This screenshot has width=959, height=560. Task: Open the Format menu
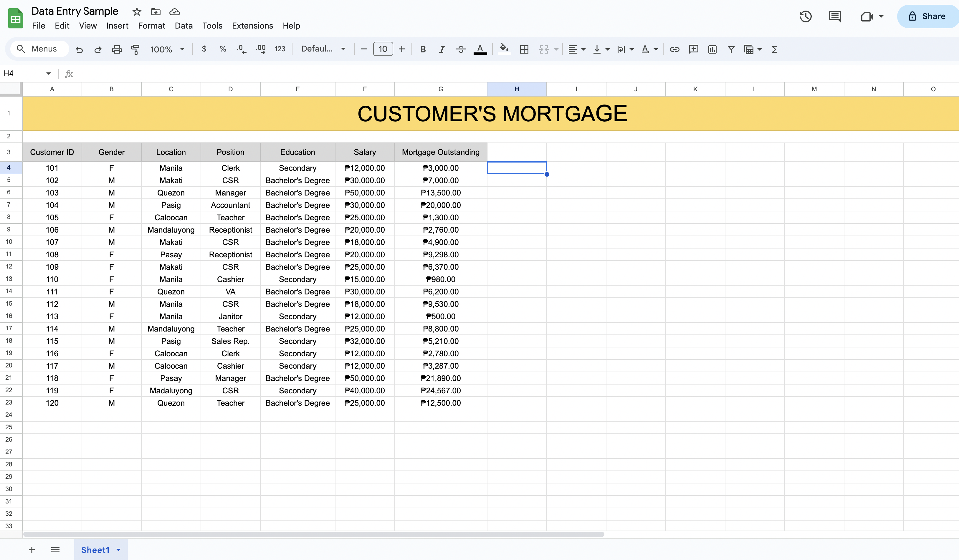click(151, 26)
